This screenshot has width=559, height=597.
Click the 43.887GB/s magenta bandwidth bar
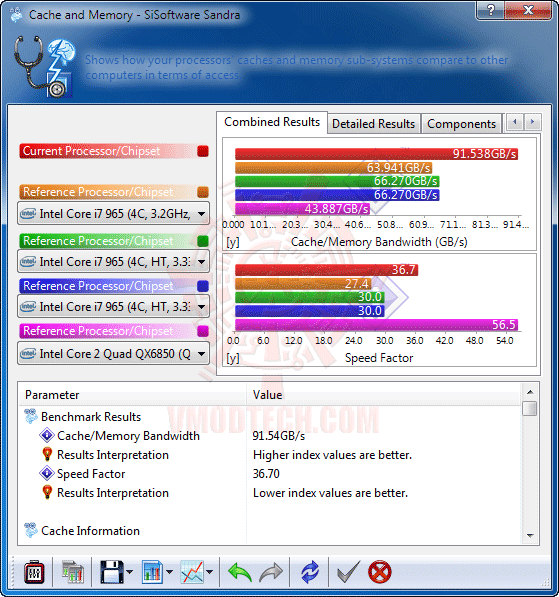(x=303, y=209)
